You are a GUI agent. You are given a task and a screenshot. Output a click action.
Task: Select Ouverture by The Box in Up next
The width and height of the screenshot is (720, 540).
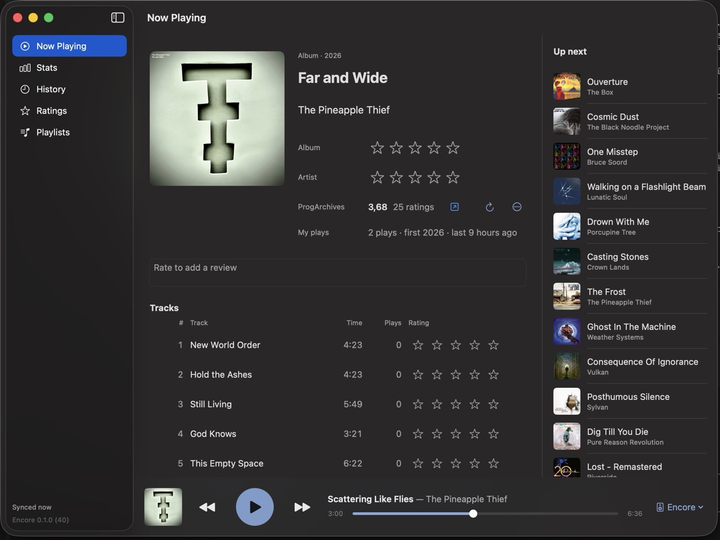630,86
